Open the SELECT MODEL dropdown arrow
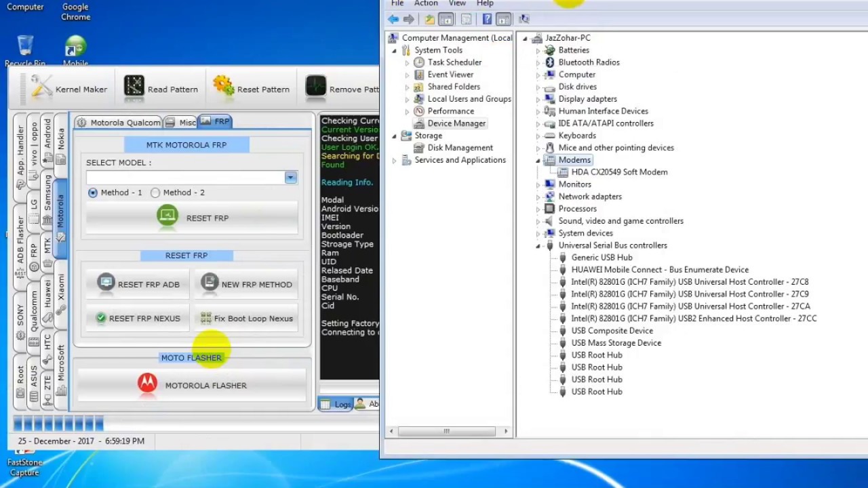The width and height of the screenshot is (868, 488). click(x=290, y=178)
